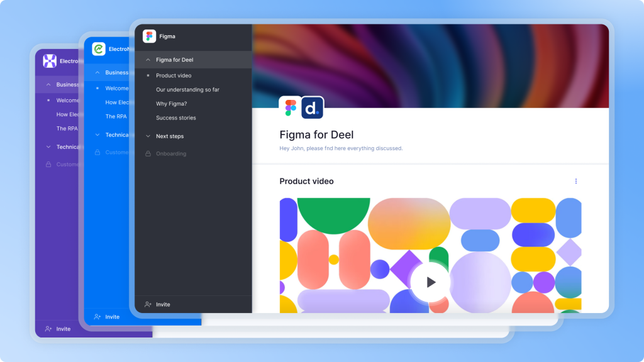Click the Figma logo badge under the banner
The width and height of the screenshot is (644, 362).
tap(291, 108)
